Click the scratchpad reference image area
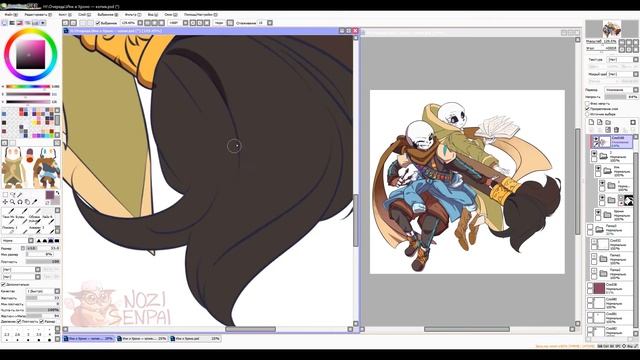Viewport: 640px width, 360px height. point(31,168)
